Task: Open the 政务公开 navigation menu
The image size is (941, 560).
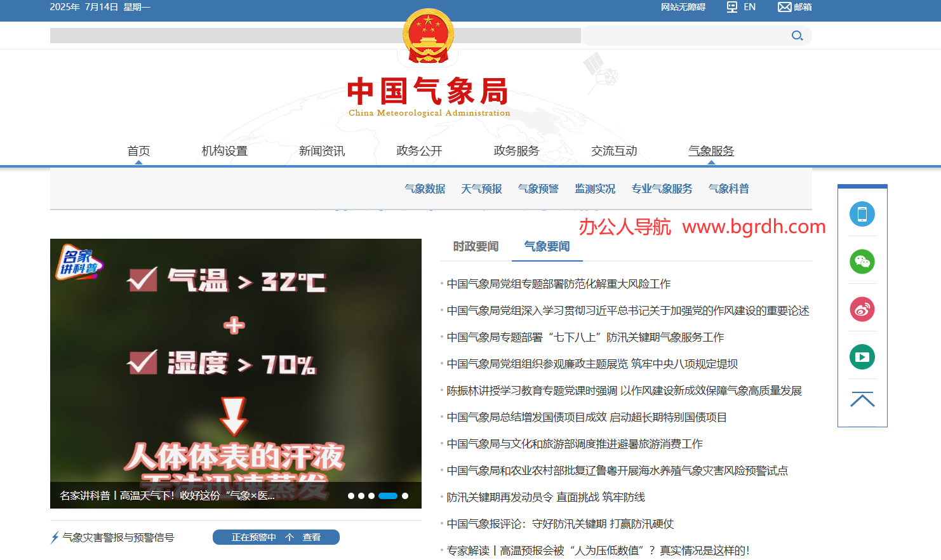Action: (x=419, y=151)
